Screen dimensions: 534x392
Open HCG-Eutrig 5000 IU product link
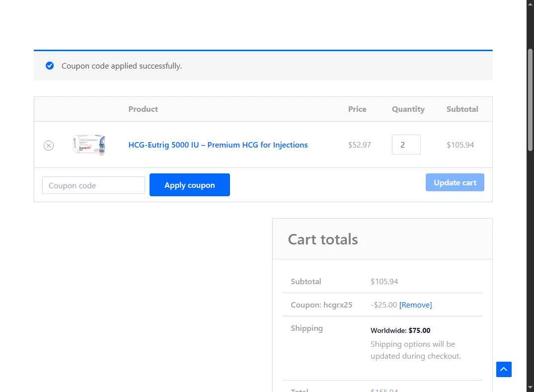[x=218, y=145]
